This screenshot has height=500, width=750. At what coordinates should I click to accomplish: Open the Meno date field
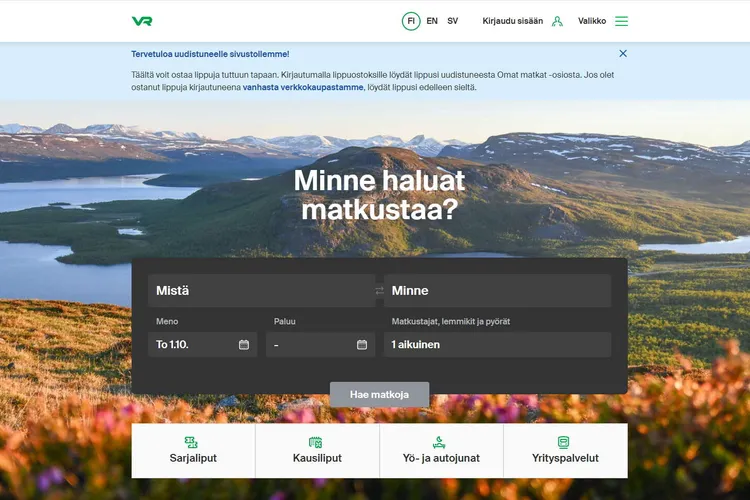pyautogui.click(x=195, y=345)
